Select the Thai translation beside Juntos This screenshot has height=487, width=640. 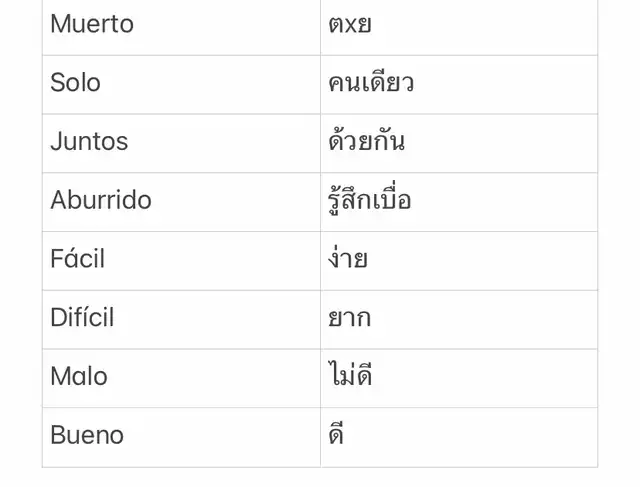pos(367,142)
